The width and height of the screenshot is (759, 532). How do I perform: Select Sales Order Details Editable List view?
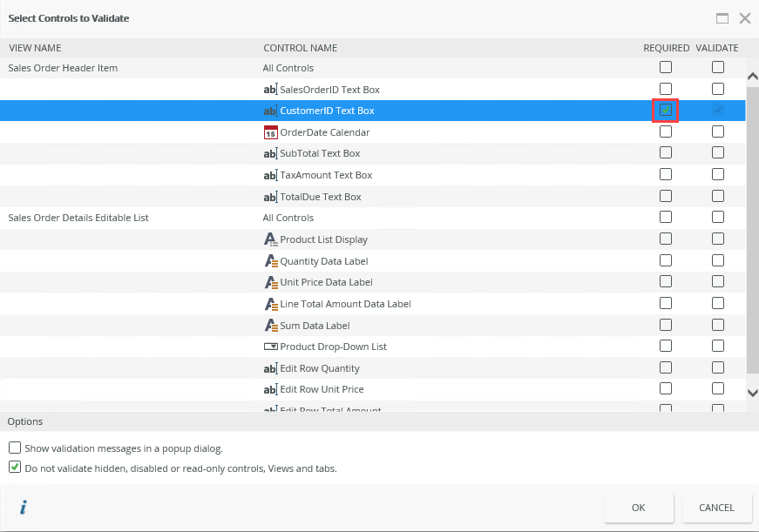(x=78, y=218)
